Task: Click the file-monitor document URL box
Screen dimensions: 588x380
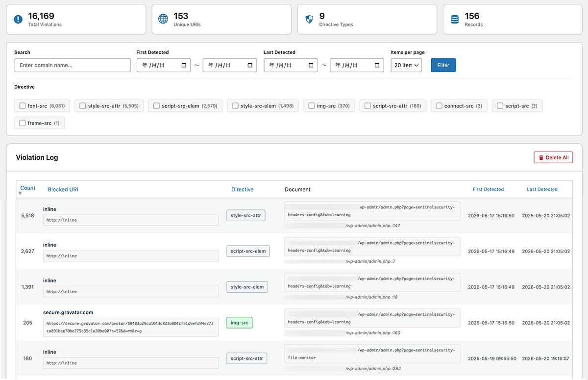Action: (x=372, y=354)
